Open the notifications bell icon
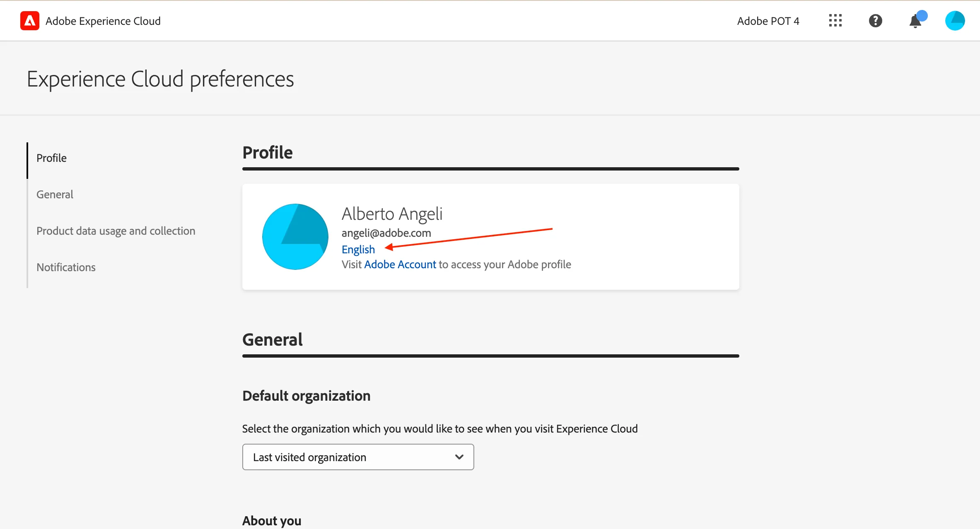The height and width of the screenshot is (529, 980). tap(916, 21)
